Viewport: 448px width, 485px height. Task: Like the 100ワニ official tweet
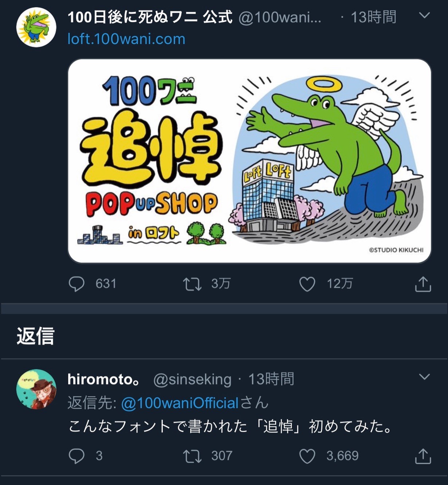pos(307,284)
